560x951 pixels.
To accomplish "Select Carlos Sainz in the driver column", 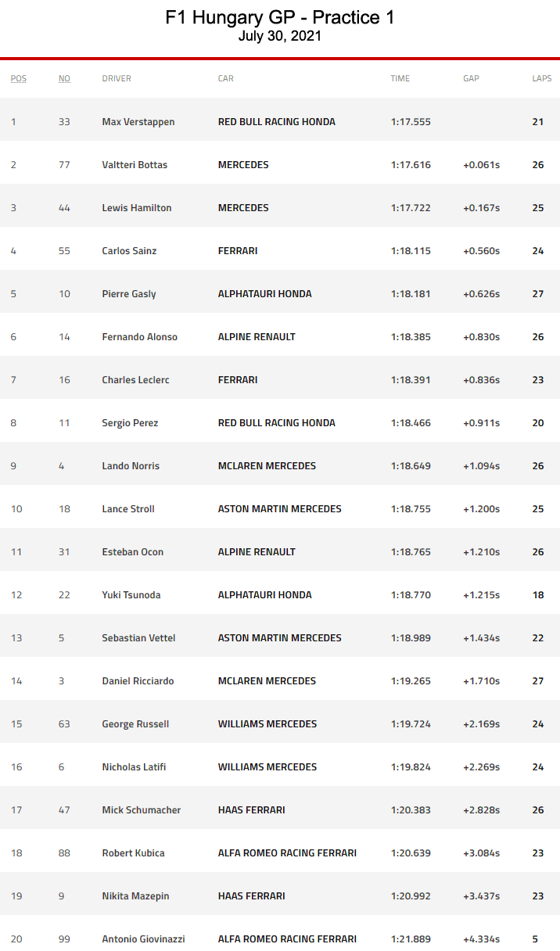I will 129,251.
